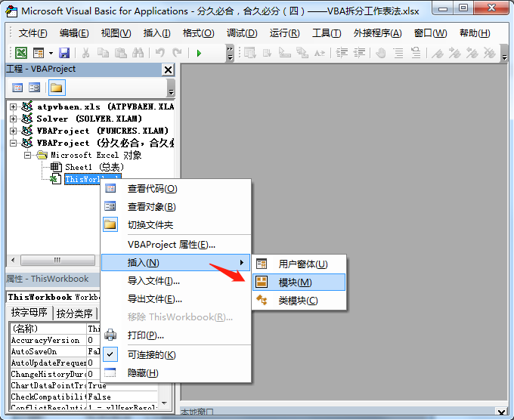Click List Properties/Methods edit toolbar icon
514x420 pixels.
point(249,53)
